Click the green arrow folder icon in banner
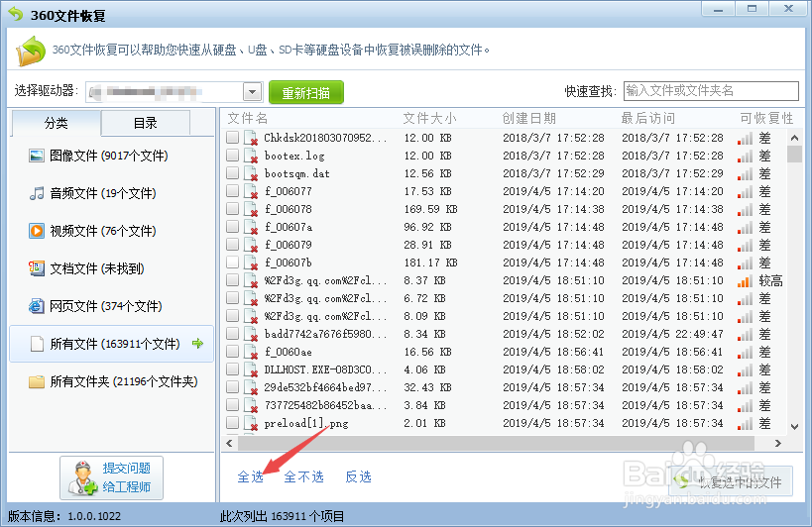 tap(31, 51)
